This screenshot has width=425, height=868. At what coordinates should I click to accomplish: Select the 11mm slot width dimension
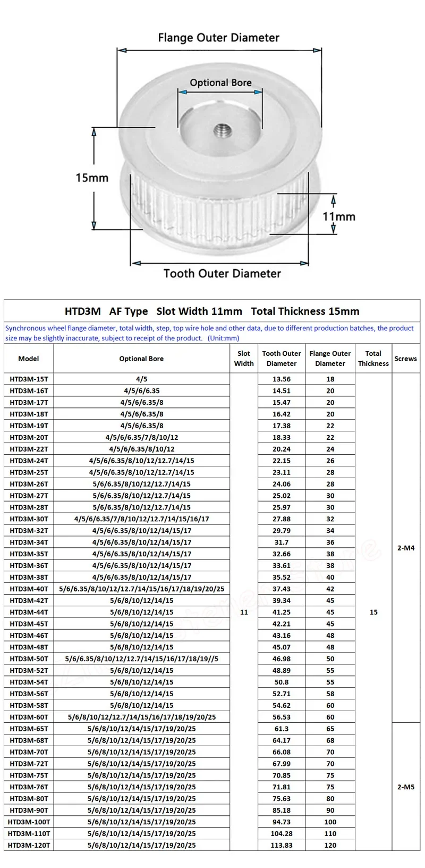click(339, 216)
